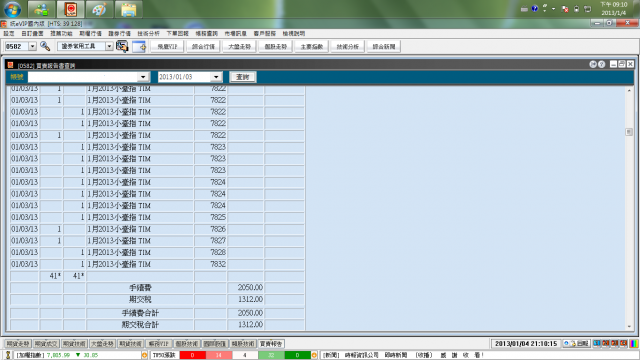Click the window switch icon beside tools combo
This screenshot has height=360, width=640.
pos(122,46)
